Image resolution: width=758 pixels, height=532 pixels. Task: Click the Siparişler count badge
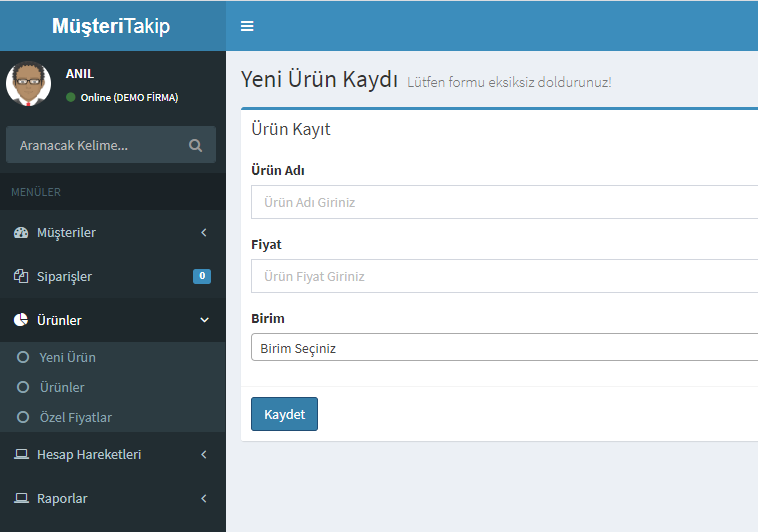coord(202,276)
